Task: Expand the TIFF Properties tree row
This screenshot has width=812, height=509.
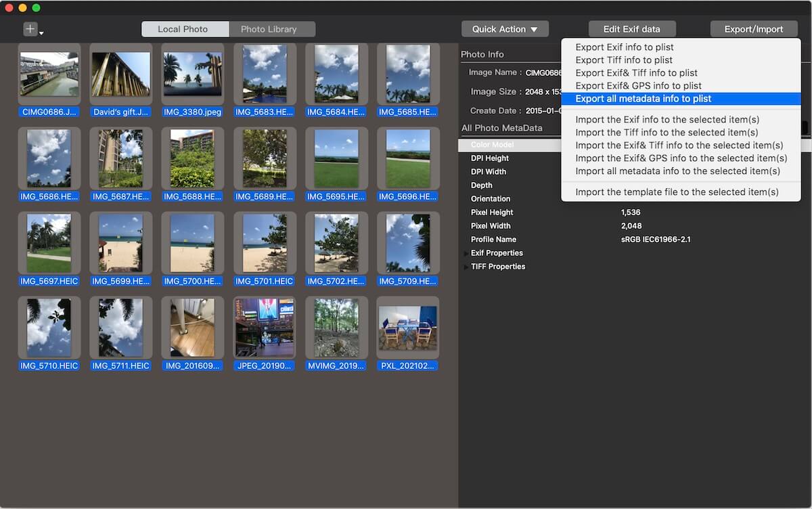Action: coord(466,267)
